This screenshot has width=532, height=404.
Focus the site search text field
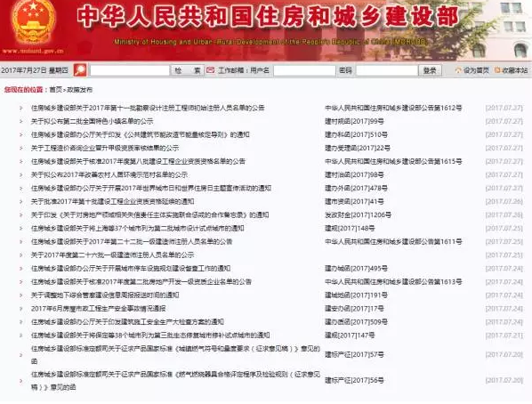129,70
